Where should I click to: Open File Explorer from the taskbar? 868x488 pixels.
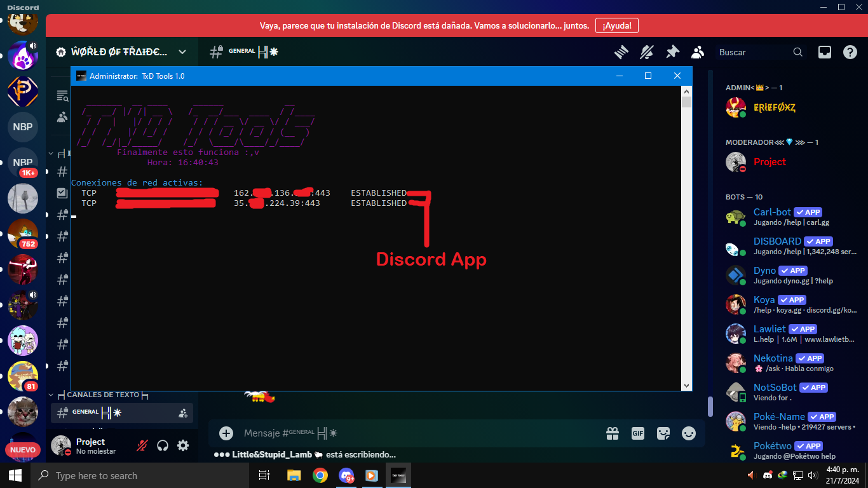[294, 475]
